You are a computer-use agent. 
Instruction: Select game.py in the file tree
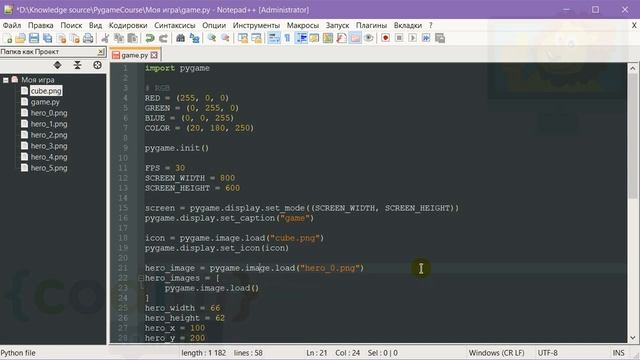click(x=45, y=102)
